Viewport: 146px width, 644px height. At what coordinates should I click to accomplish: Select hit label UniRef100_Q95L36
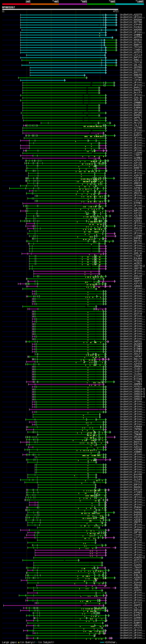[x=131, y=254]
